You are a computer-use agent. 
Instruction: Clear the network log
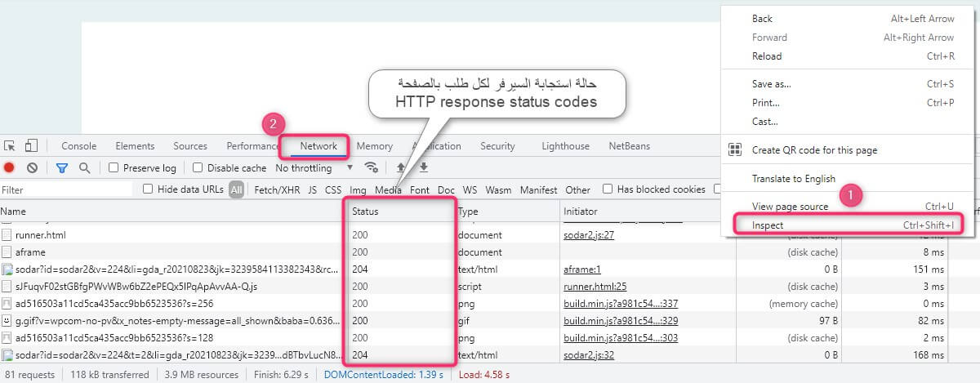point(32,168)
